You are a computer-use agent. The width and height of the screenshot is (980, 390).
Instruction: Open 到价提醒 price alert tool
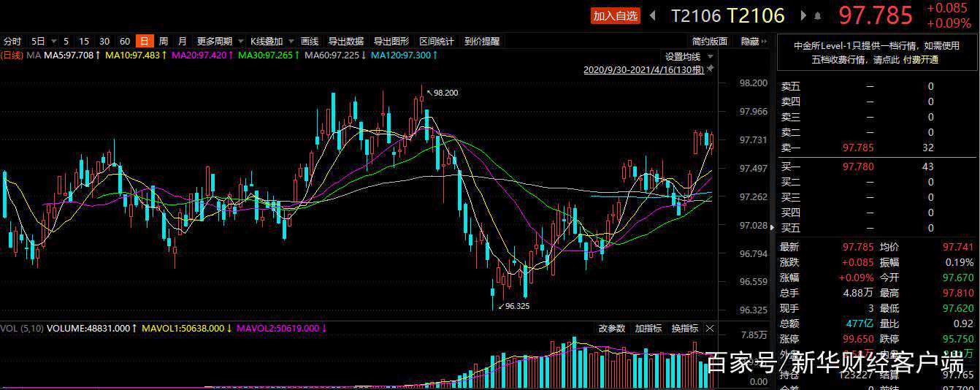[482, 42]
